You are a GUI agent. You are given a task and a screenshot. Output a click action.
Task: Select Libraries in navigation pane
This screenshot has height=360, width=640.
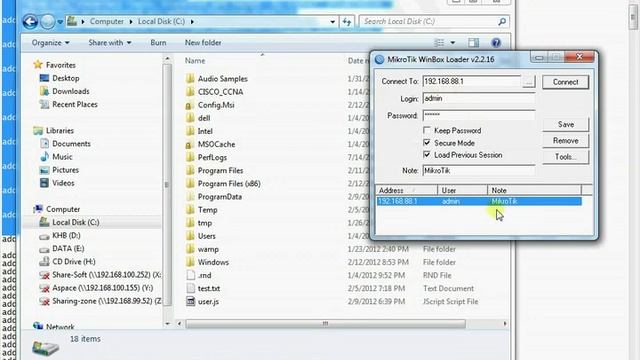60,131
